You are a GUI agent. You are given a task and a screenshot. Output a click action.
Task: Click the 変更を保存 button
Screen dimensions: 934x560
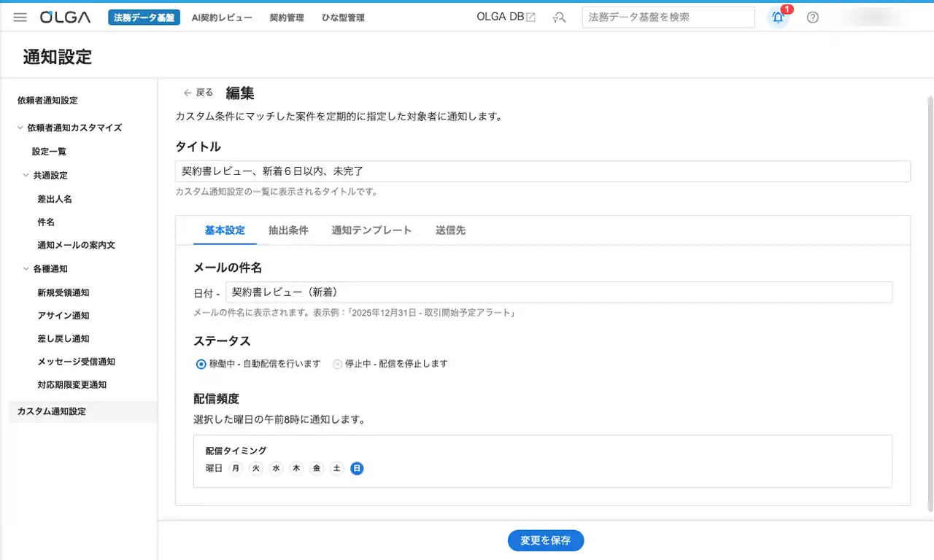546,540
